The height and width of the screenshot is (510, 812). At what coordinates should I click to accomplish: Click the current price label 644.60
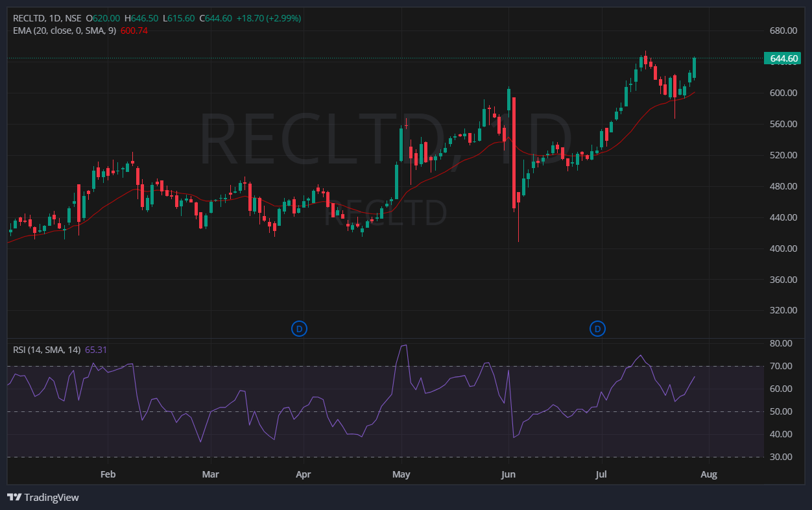783,59
